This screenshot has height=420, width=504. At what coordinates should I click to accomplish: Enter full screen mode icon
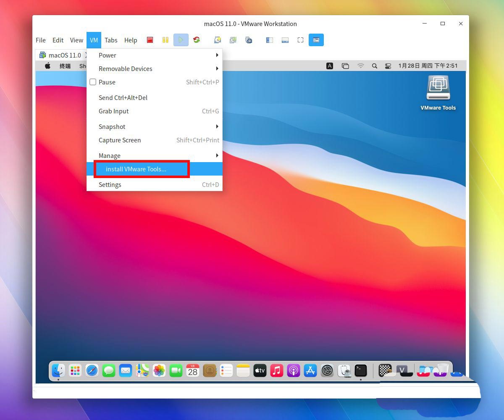pyautogui.click(x=300, y=40)
